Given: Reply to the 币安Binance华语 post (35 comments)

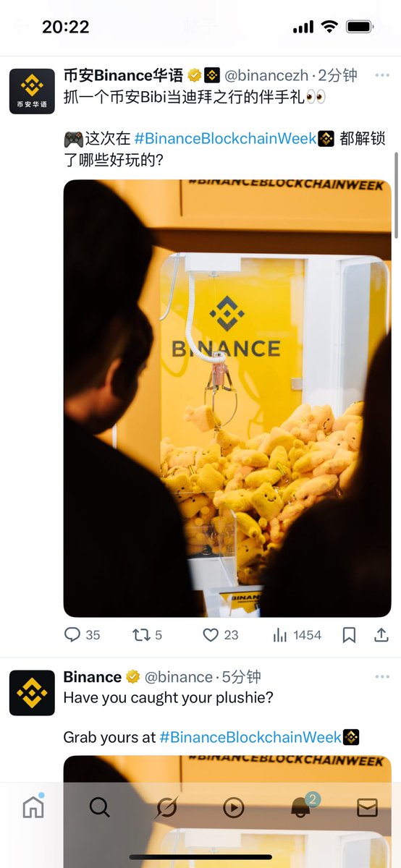Looking at the screenshot, I should (x=82, y=635).
